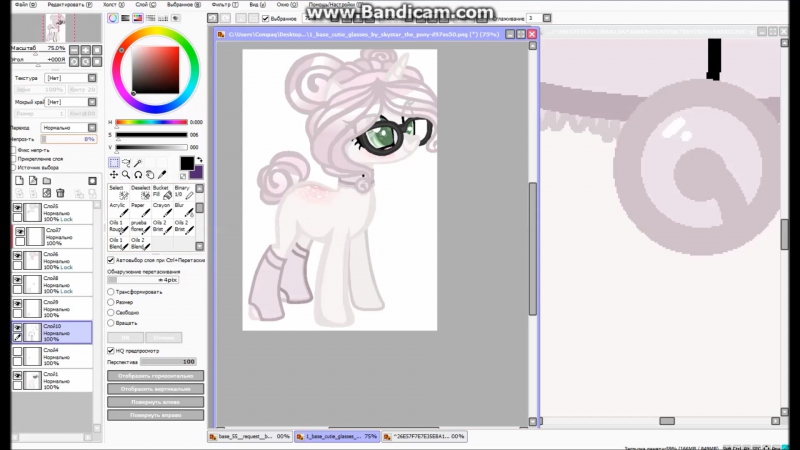Image resolution: width=800 pixels, height=450 pixels.
Task: Select the Magic Wand tool
Action: pyautogui.click(x=138, y=163)
